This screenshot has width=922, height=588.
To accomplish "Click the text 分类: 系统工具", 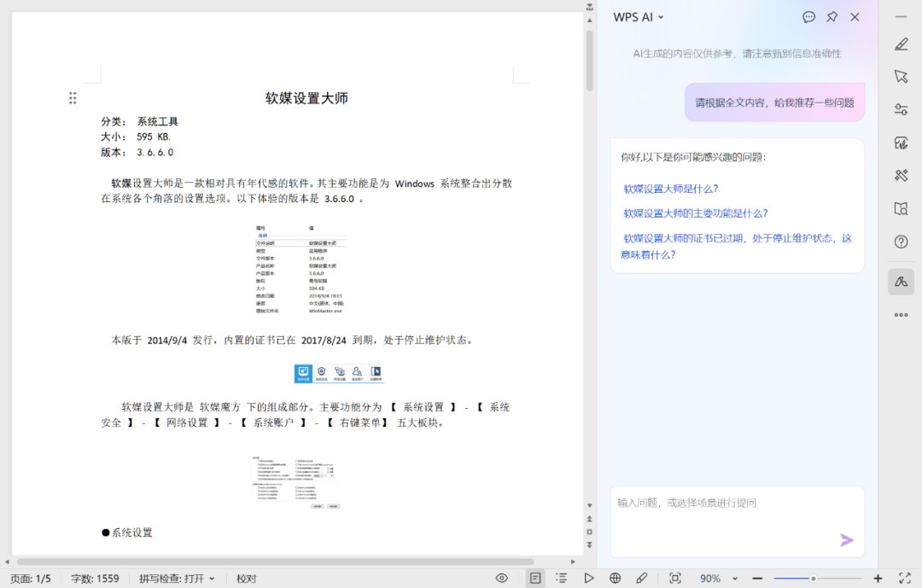I will [139, 122].
